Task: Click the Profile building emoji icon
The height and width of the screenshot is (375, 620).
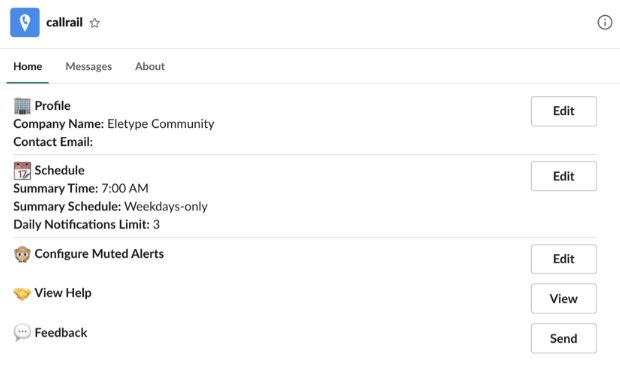Action: coord(22,106)
